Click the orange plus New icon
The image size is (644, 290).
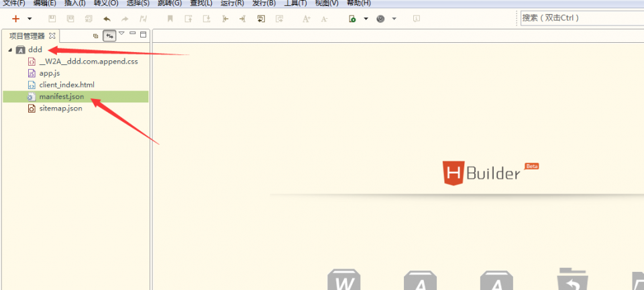(15, 19)
